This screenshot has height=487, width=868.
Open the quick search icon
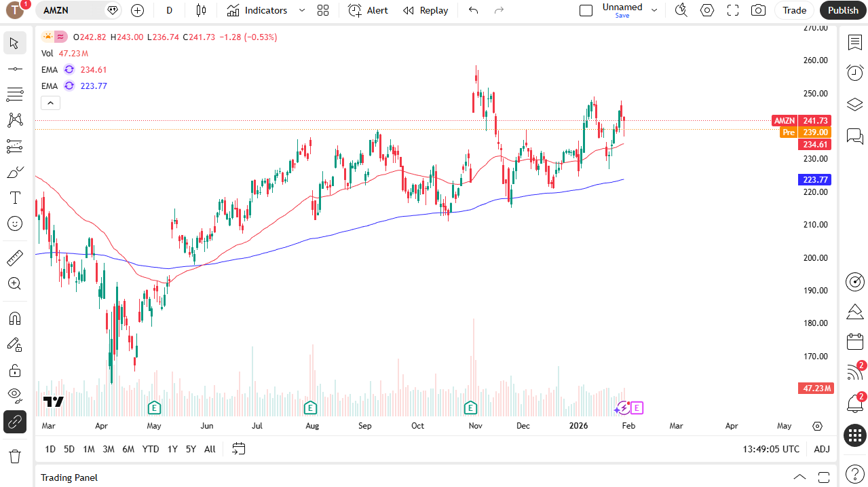click(x=681, y=10)
